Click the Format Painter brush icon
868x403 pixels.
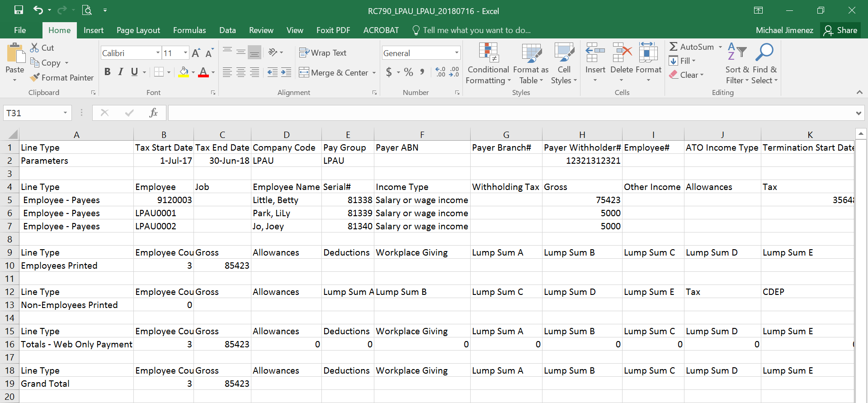coord(35,78)
